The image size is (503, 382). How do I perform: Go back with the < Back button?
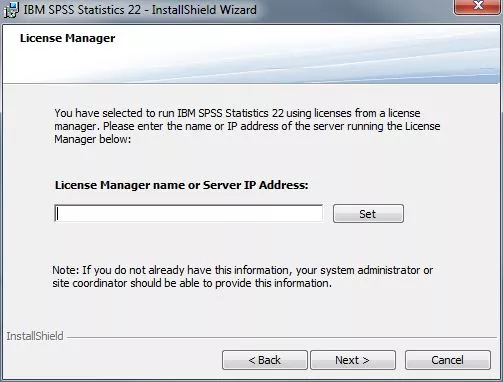pos(265,360)
